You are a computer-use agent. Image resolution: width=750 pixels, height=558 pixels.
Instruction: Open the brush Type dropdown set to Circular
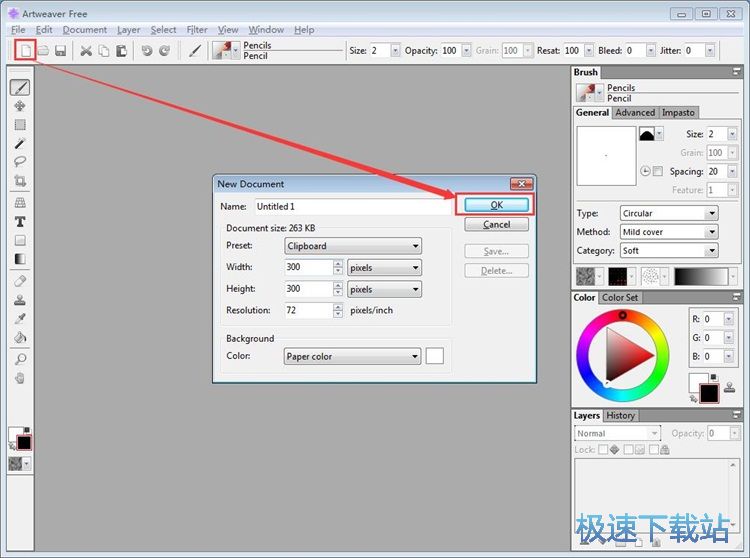(x=668, y=213)
